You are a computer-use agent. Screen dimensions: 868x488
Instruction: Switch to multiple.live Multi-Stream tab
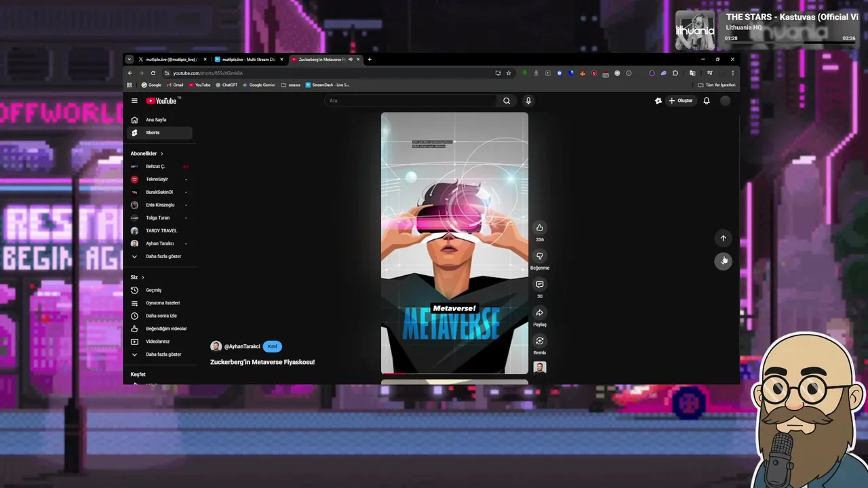249,60
